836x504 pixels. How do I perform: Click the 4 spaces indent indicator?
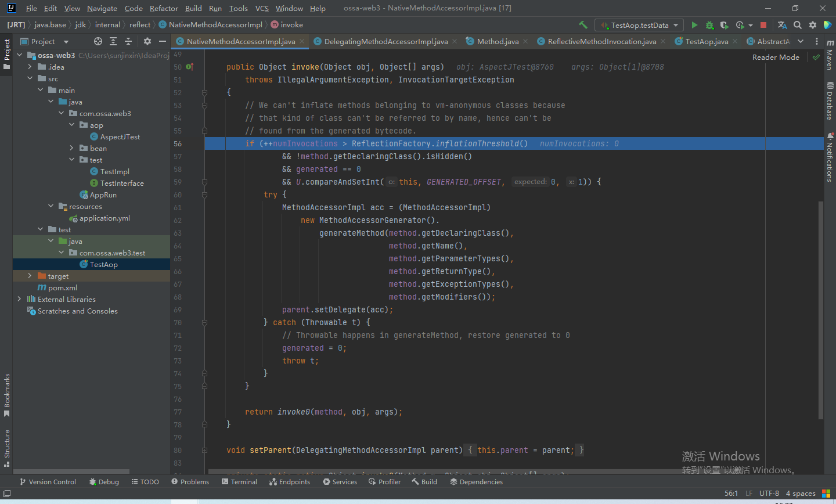pyautogui.click(x=801, y=494)
